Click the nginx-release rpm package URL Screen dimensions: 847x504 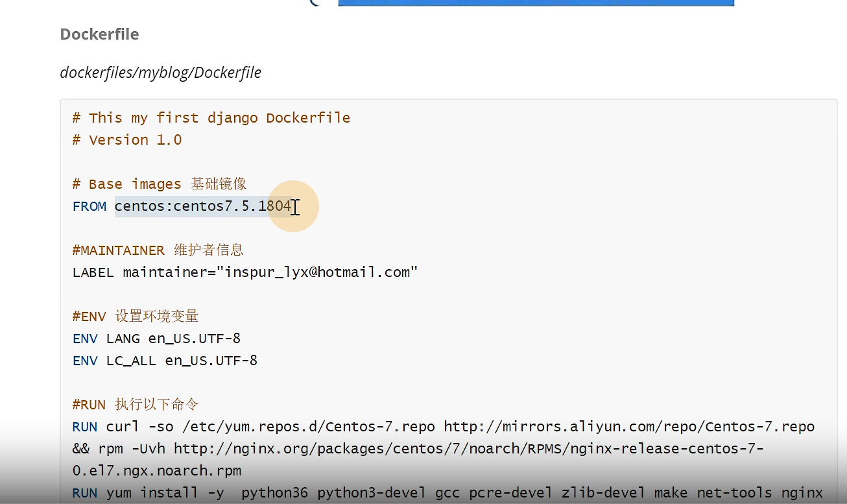(x=454, y=448)
